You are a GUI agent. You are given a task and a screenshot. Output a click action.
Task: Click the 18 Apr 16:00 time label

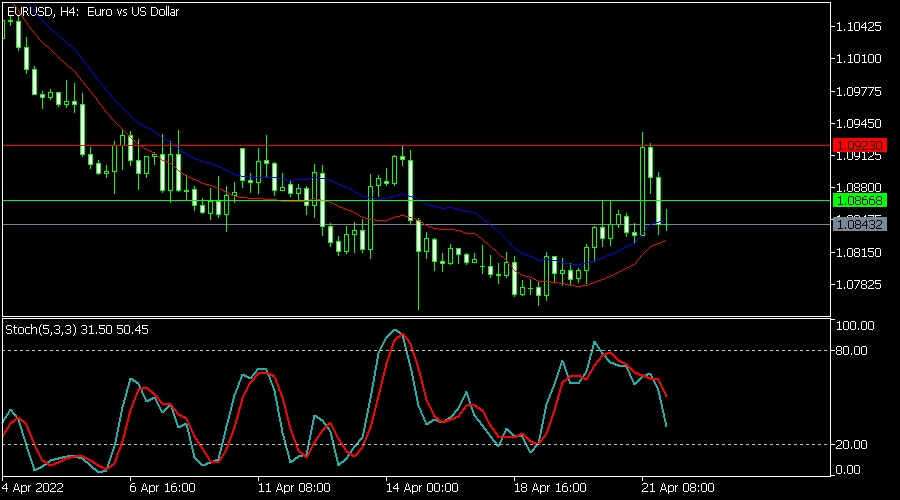(550, 488)
